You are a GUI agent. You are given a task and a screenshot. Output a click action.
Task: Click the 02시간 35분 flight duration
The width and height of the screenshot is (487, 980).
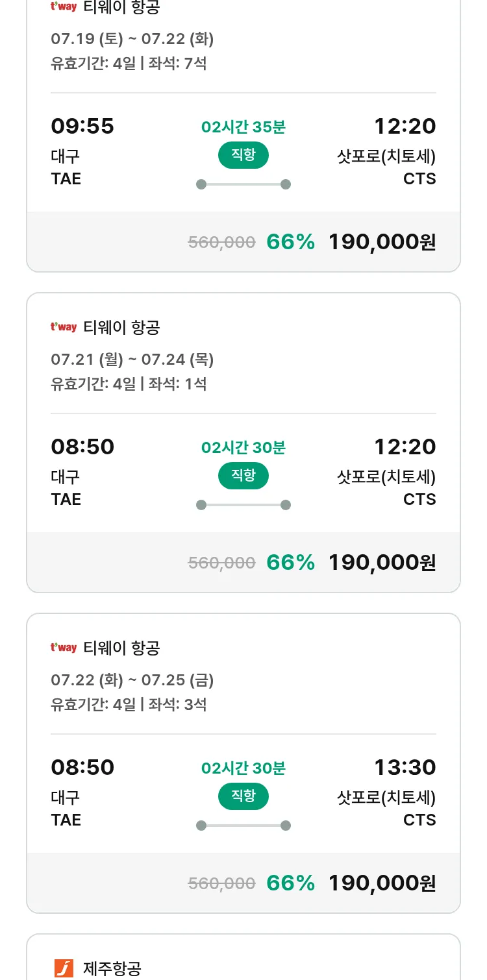pyautogui.click(x=243, y=127)
